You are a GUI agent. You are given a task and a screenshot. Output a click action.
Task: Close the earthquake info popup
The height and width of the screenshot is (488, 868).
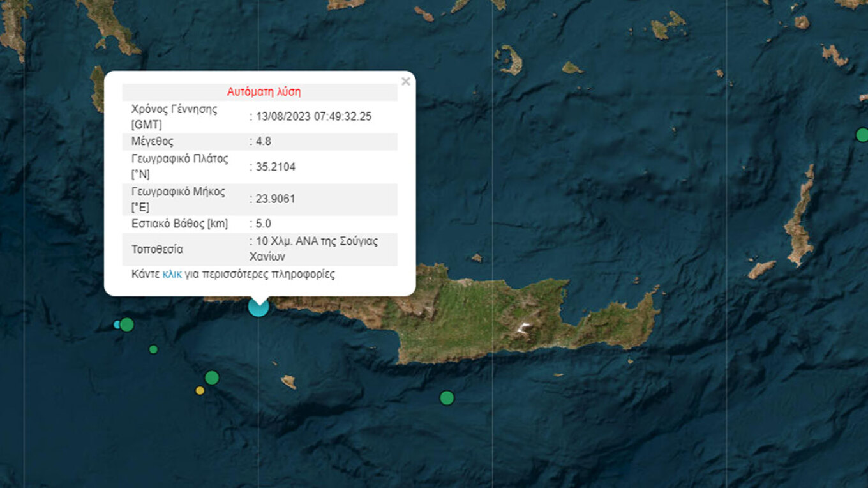pyautogui.click(x=405, y=81)
